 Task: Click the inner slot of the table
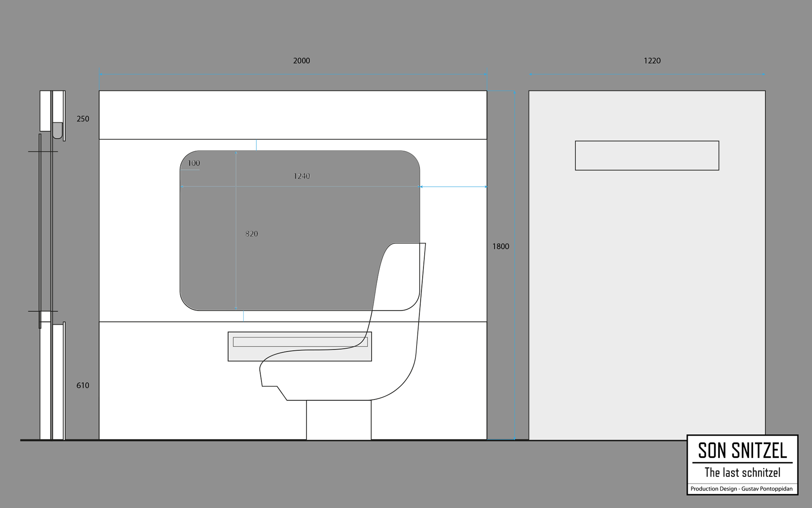coord(296,342)
